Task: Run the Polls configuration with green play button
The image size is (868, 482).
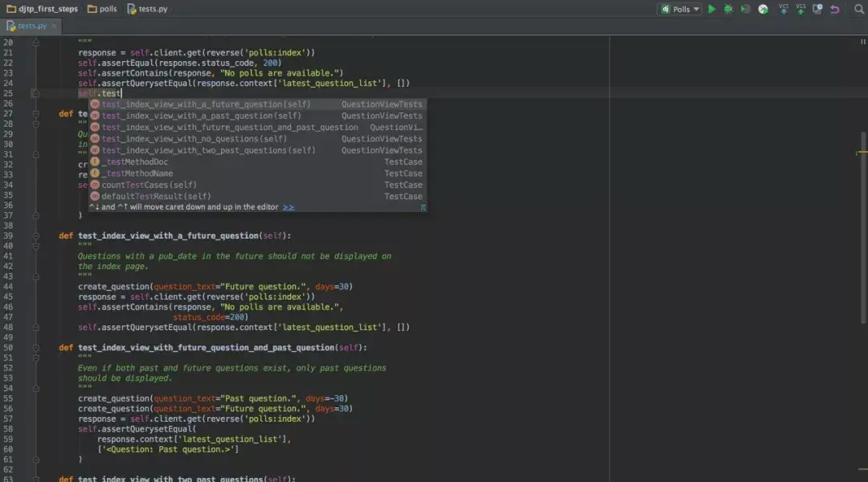Action: [x=712, y=9]
